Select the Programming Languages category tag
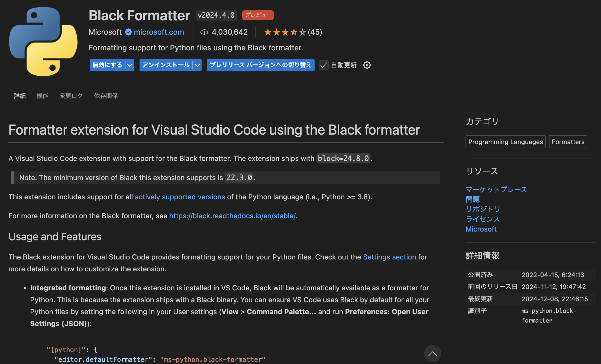The image size is (601, 364). point(505,142)
